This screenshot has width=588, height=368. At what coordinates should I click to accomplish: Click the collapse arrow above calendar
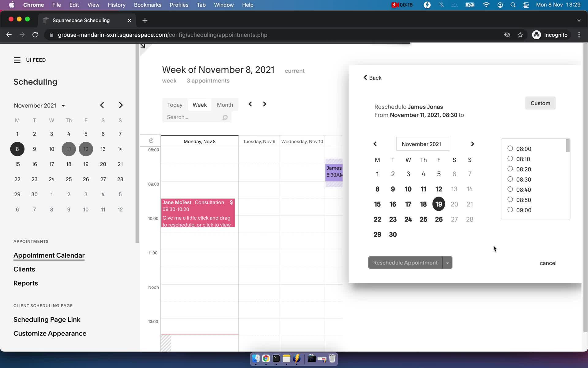[x=143, y=46]
